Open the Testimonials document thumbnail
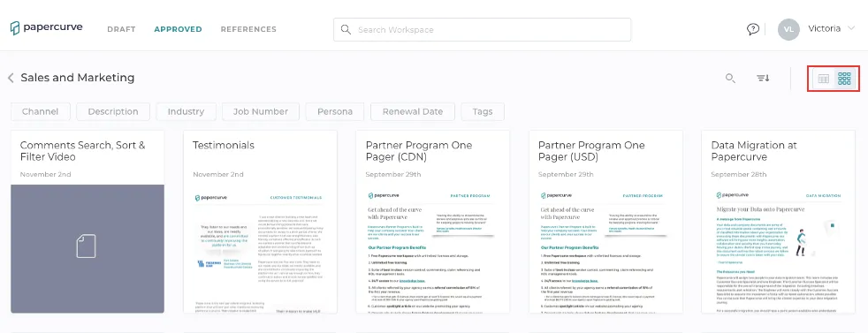868x333 pixels. 260,249
